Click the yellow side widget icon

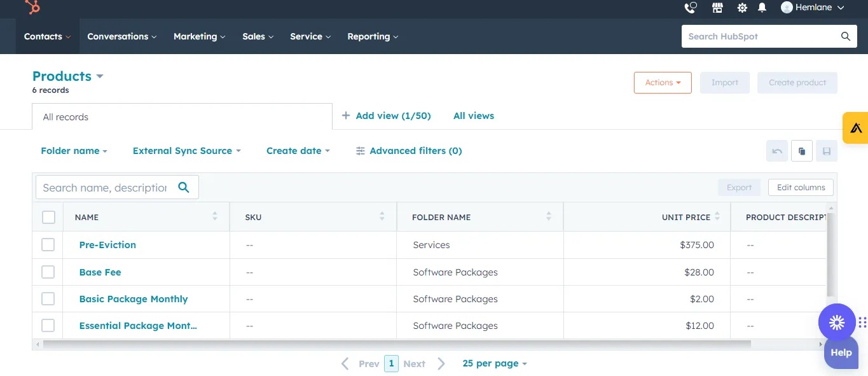856,128
